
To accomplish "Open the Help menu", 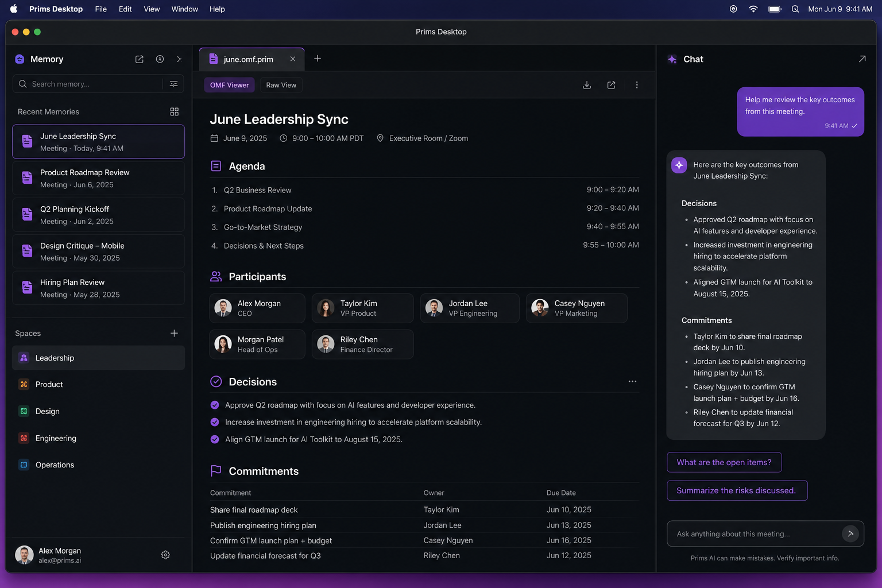I will (217, 9).
